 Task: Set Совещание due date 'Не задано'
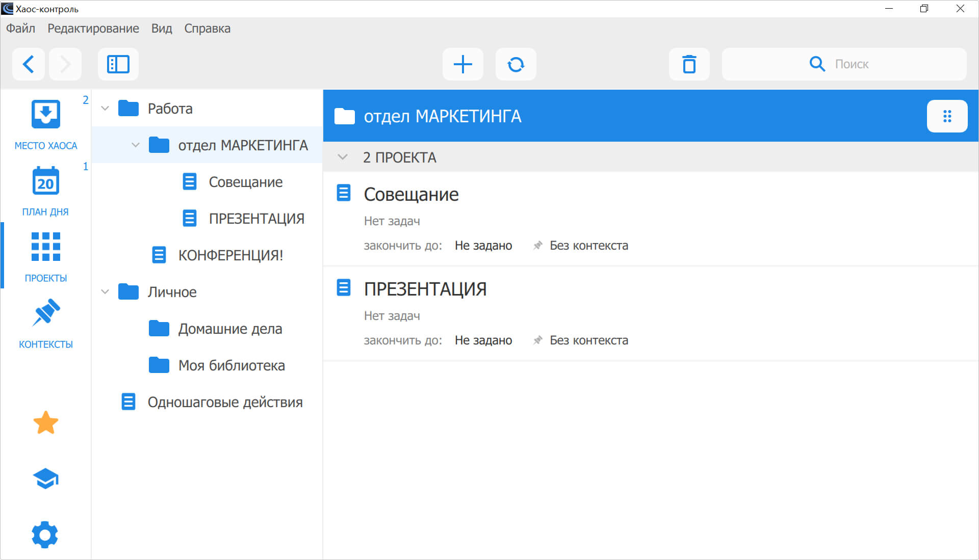point(483,246)
